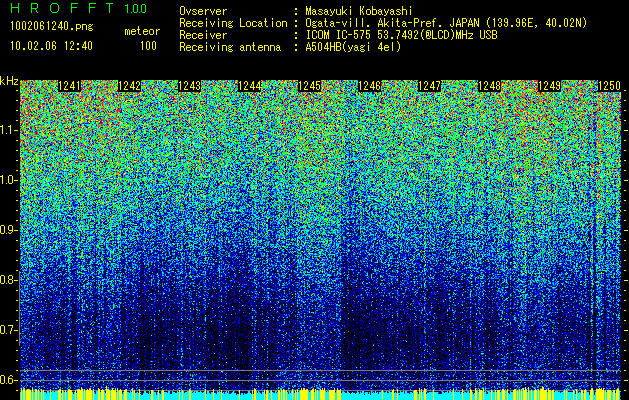
Task: Click the Ogata-vill. Akita-Pref. JAPAN location text
Action: 446,23
